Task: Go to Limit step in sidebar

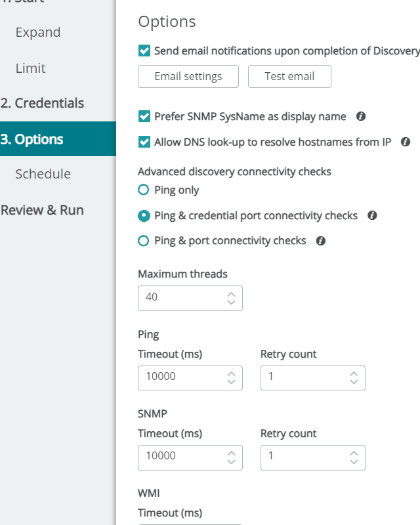Action: 30,68
